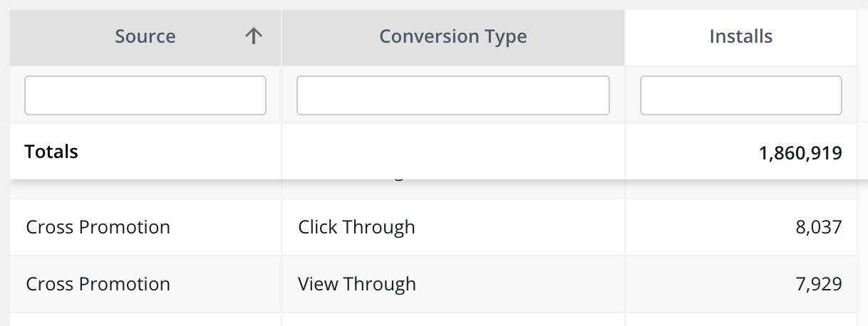Focus the Source filter text box
This screenshot has width=868, height=326.
[x=145, y=95]
